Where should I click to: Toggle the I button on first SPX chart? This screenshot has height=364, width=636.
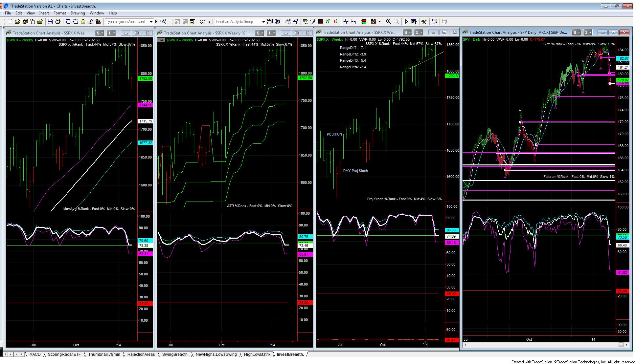[111, 33]
